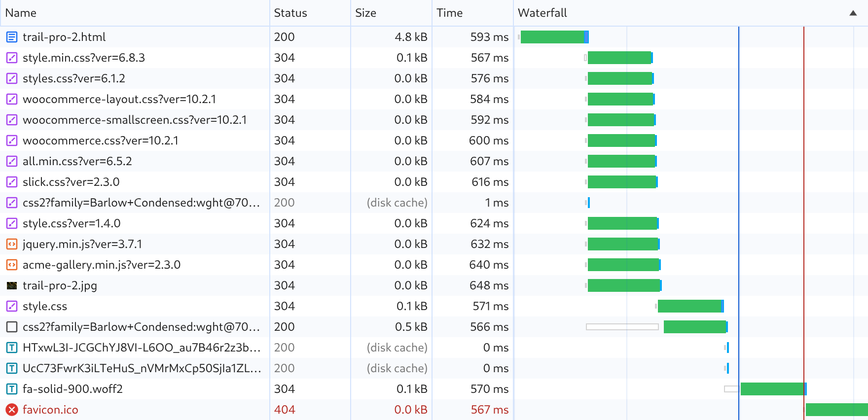Click the 1 ms time value

click(497, 203)
